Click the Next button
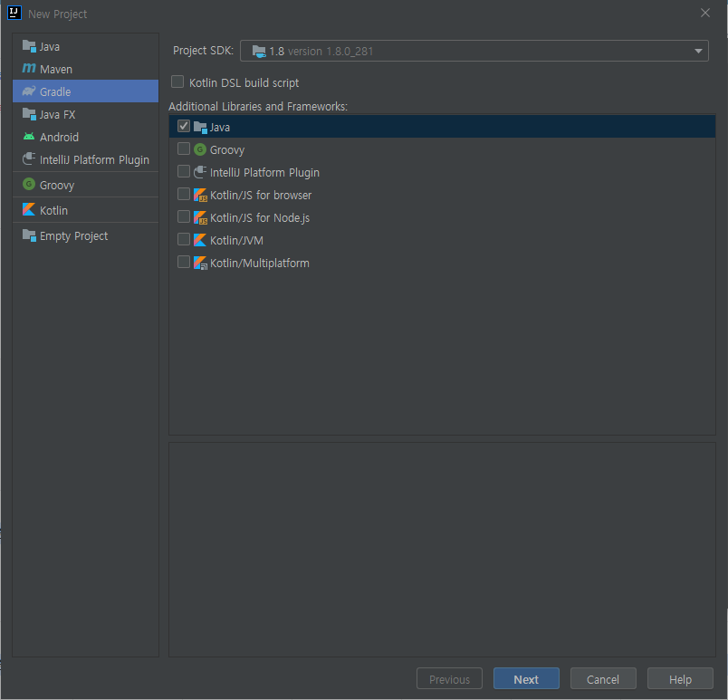The image size is (728, 700). pos(526,678)
